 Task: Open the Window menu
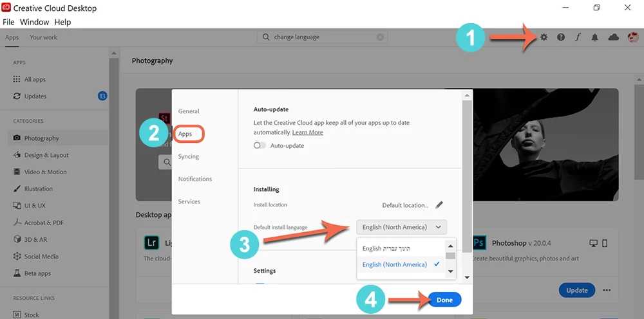(35, 22)
